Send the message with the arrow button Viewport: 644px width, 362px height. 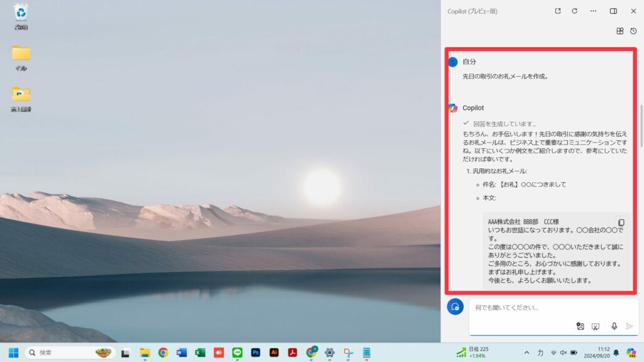point(630,326)
